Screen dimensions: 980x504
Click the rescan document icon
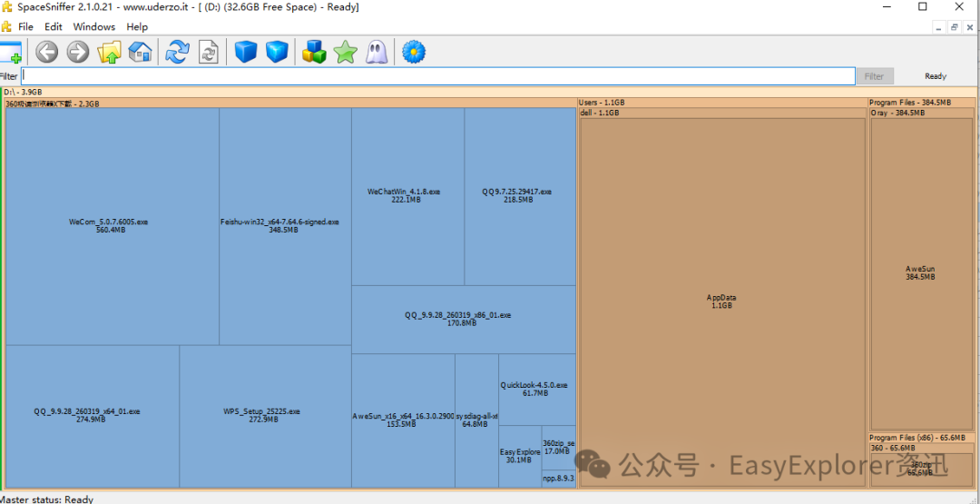(208, 52)
